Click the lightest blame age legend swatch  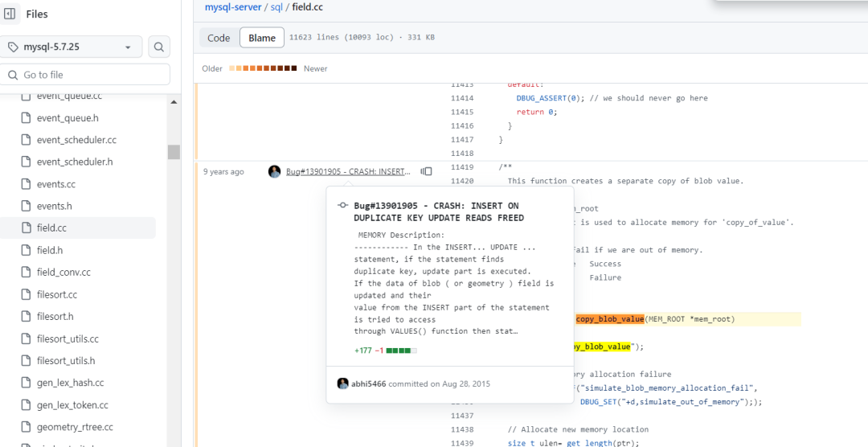pos(231,68)
